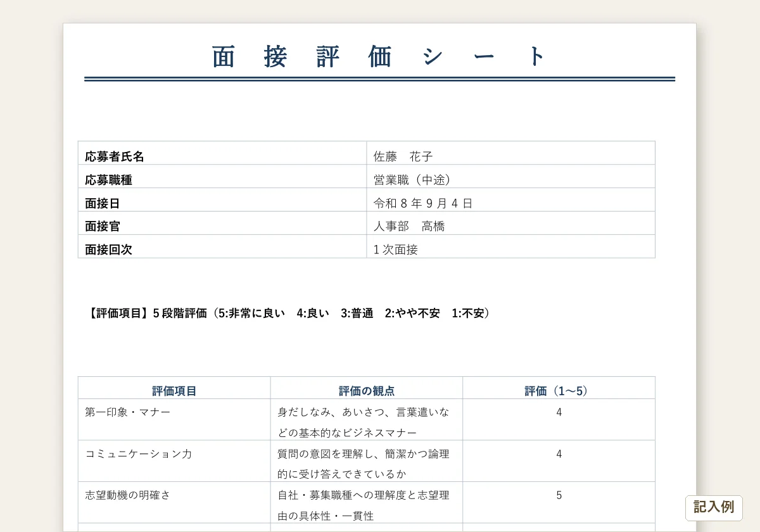This screenshot has width=760, height=532.
Task: Click the 記入例 badge
Action: click(714, 507)
